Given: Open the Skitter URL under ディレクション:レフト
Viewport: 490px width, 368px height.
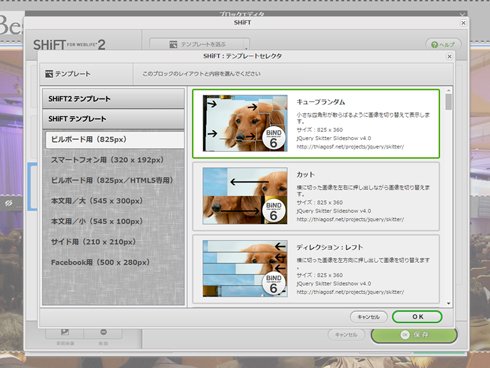Looking at the screenshot, I should [350, 292].
